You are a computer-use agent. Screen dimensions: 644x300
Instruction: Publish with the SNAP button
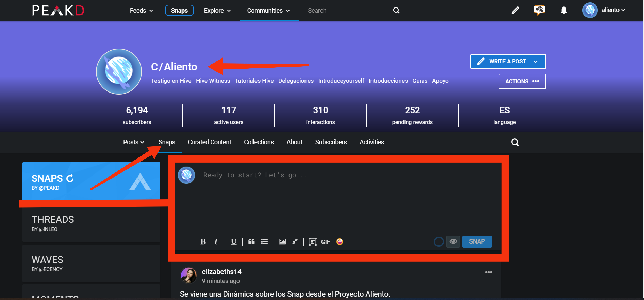coord(477,241)
